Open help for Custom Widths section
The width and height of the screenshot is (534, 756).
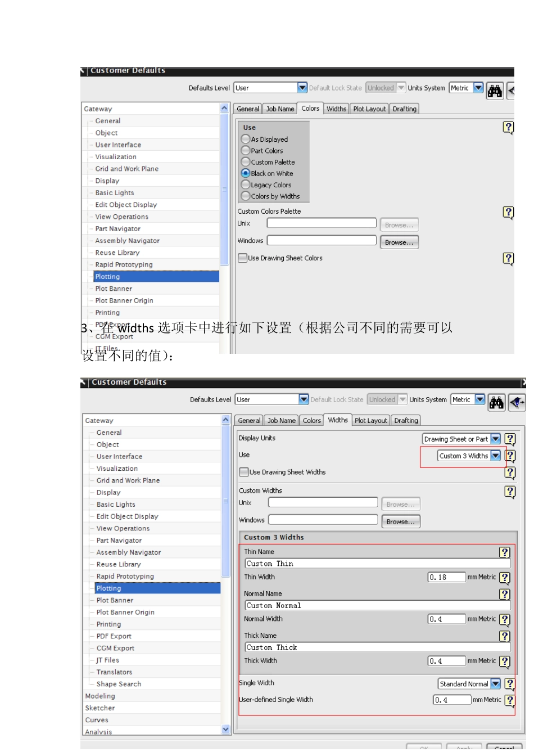pyautogui.click(x=510, y=492)
